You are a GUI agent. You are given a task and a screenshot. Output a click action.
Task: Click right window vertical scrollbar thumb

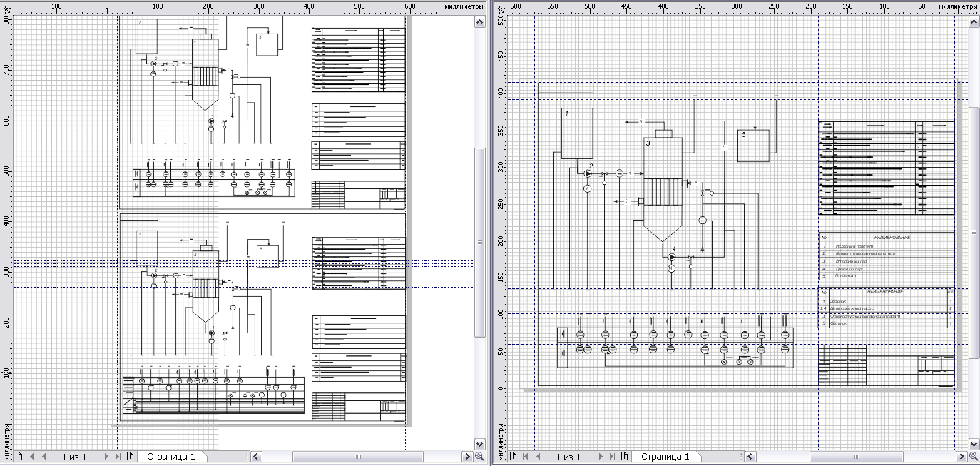tap(974, 233)
